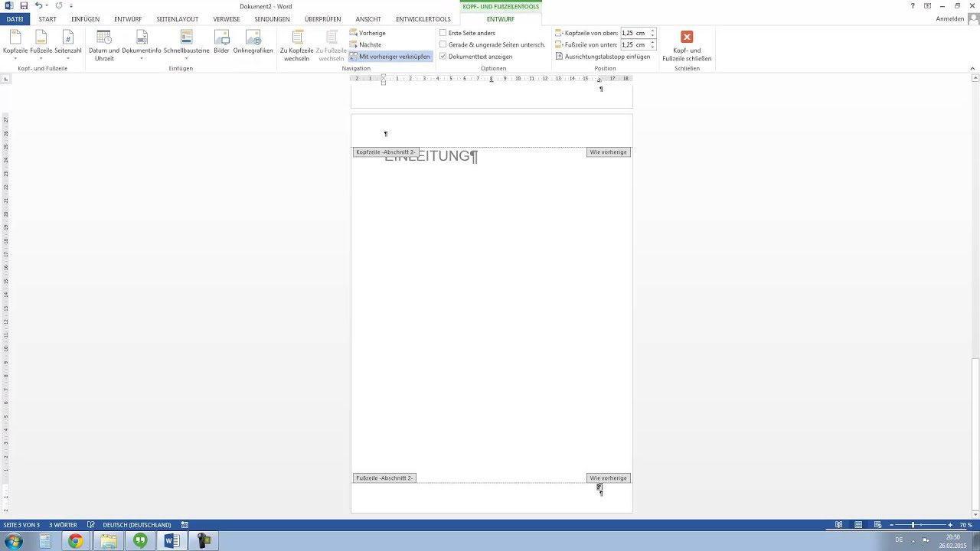Click the Bilder icon to insert pictures
This screenshot has height=551, width=980.
(221, 43)
